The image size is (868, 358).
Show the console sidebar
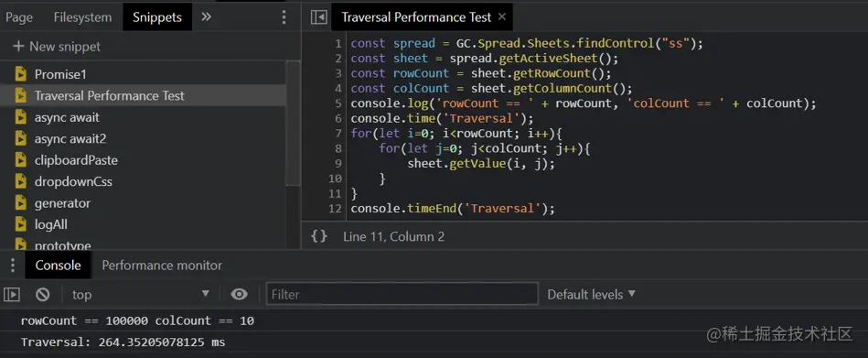[x=12, y=294]
